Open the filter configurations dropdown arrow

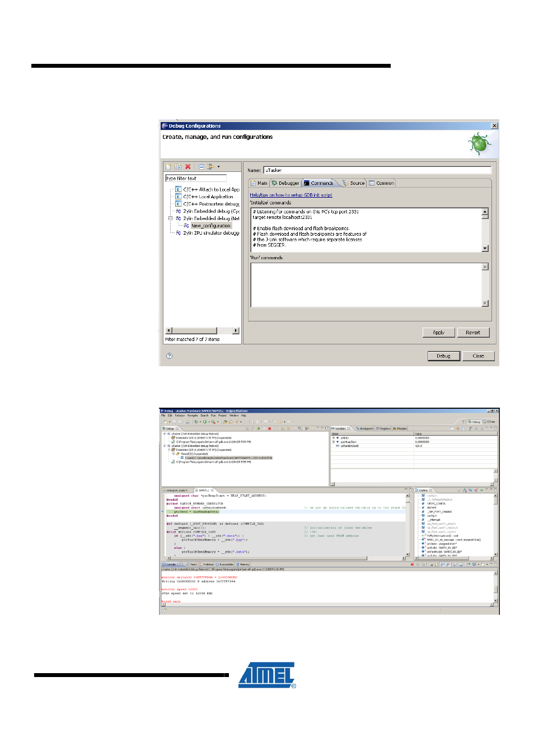click(x=218, y=166)
